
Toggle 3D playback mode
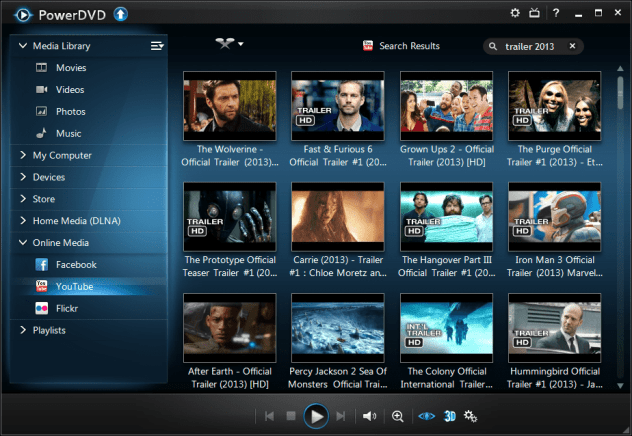pyautogui.click(x=449, y=416)
